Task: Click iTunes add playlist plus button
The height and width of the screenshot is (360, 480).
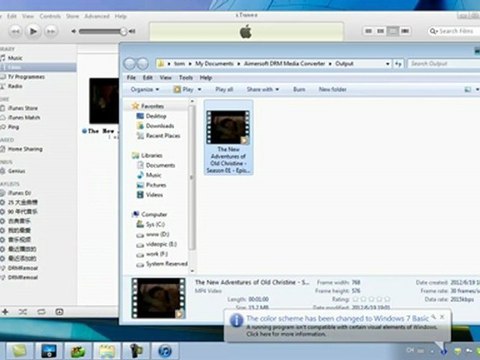Action: pyautogui.click(x=5, y=312)
